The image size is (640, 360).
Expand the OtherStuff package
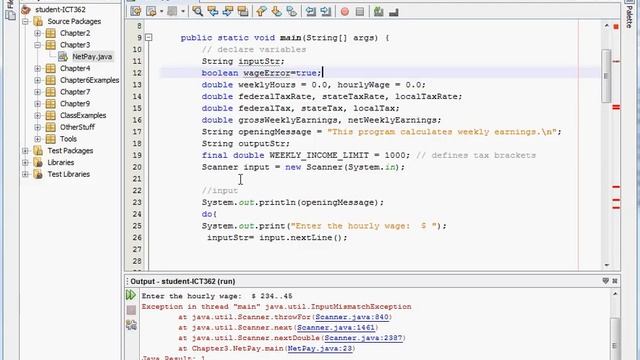[x=38, y=127]
